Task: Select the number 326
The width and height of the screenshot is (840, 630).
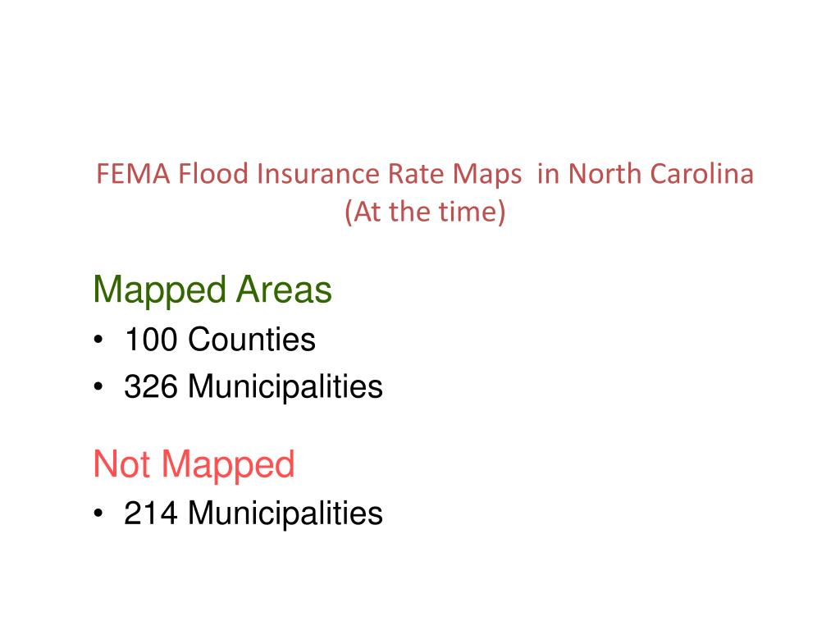Action: point(151,386)
